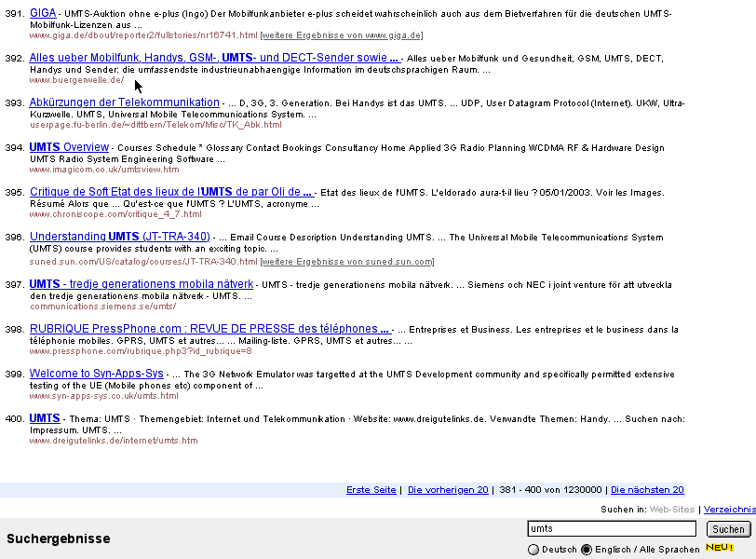The image size is (756, 559).
Task: Open 'UMTS - tredje generationens mobila nätverk' link
Action: coord(141,283)
